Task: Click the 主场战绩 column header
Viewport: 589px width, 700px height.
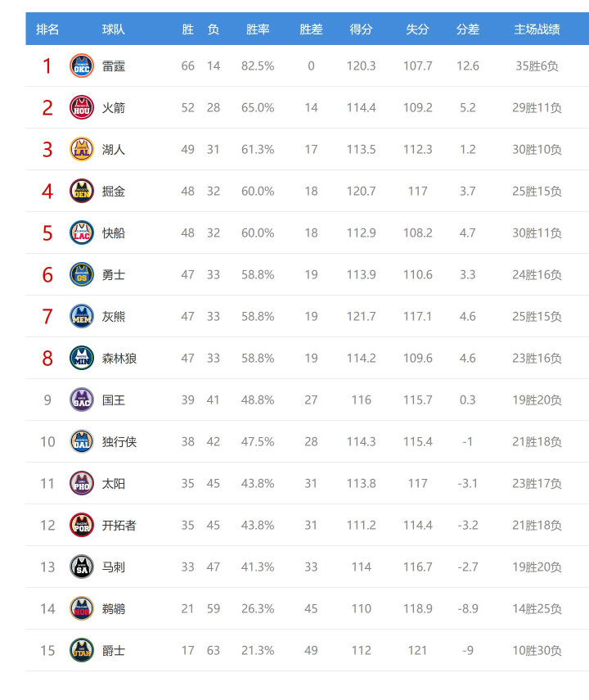Action: (x=537, y=29)
